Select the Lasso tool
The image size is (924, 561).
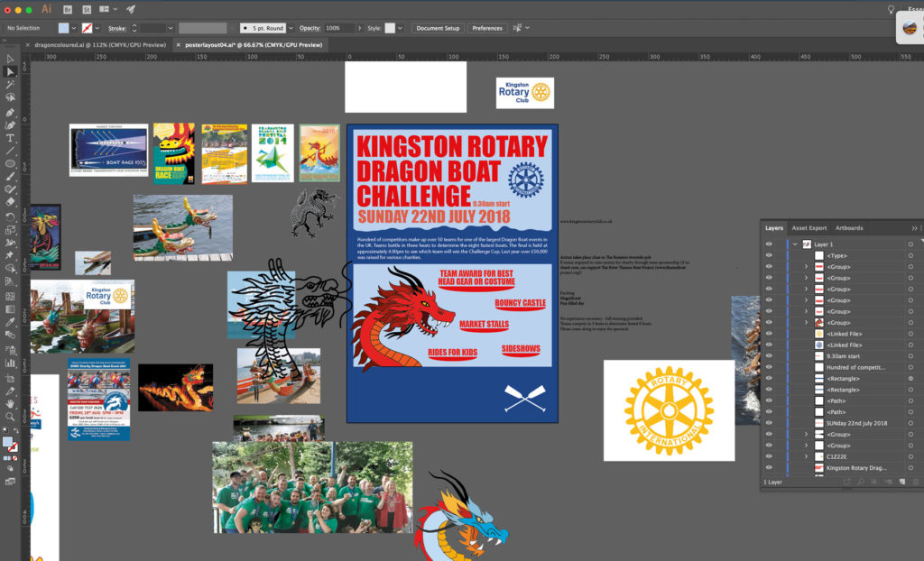pos(10,97)
